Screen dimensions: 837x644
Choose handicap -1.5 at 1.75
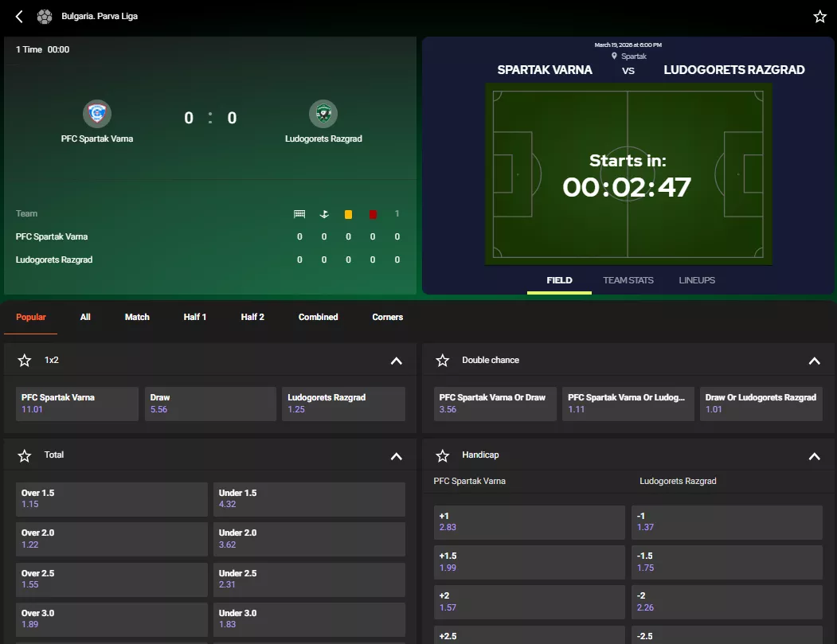tap(727, 562)
